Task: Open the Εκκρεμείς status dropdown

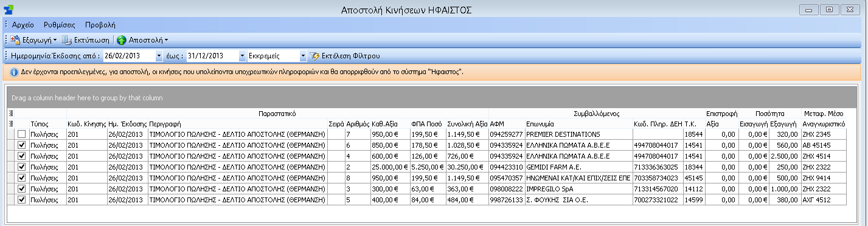Action: coord(303,56)
